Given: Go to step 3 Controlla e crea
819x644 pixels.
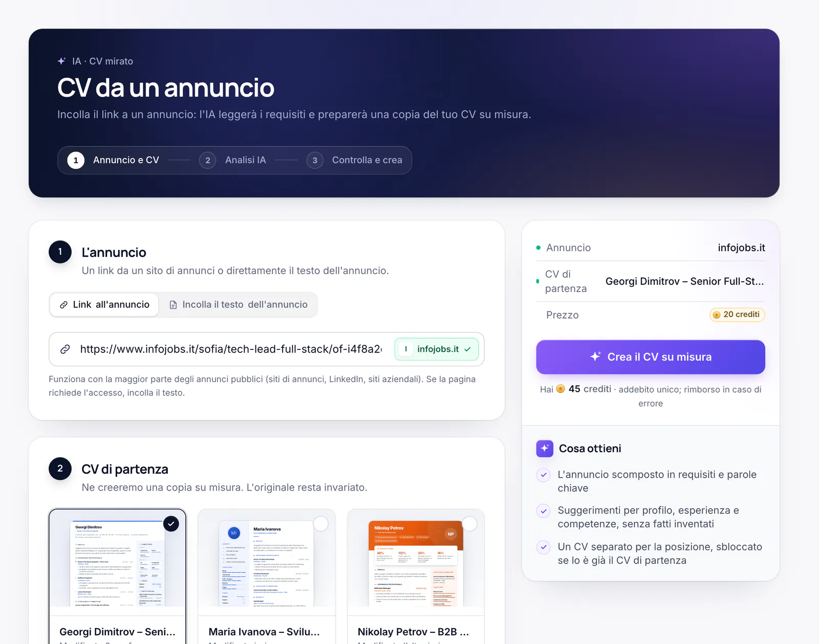Looking at the screenshot, I should [x=355, y=160].
